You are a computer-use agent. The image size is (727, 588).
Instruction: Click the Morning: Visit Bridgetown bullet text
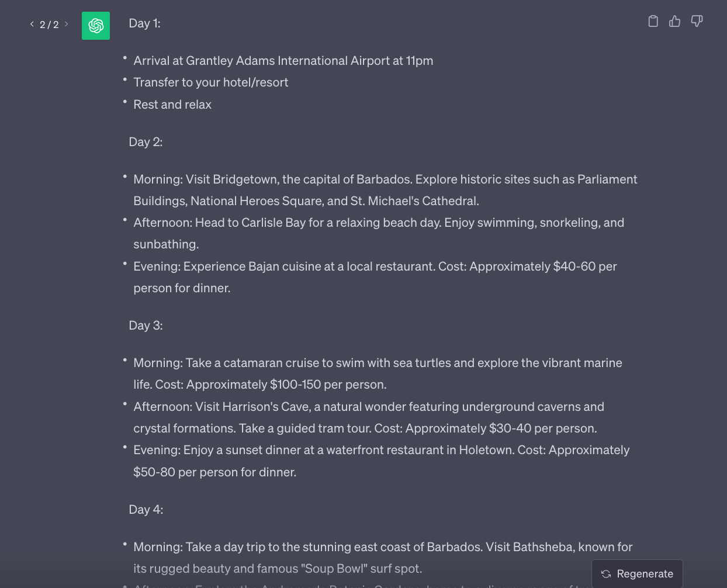point(385,190)
